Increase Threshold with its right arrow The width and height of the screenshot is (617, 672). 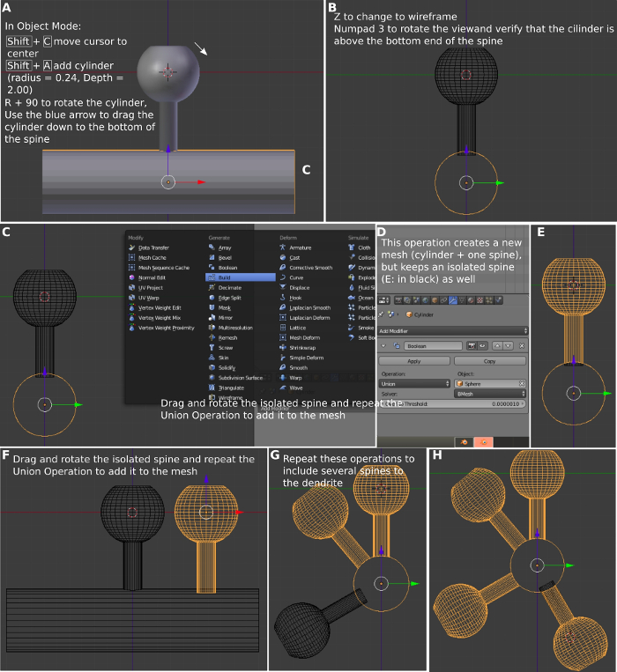pos(523,403)
